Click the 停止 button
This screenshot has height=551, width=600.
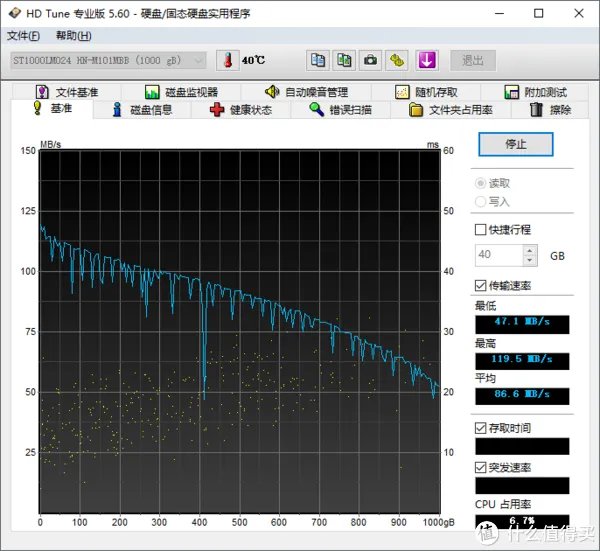click(516, 144)
